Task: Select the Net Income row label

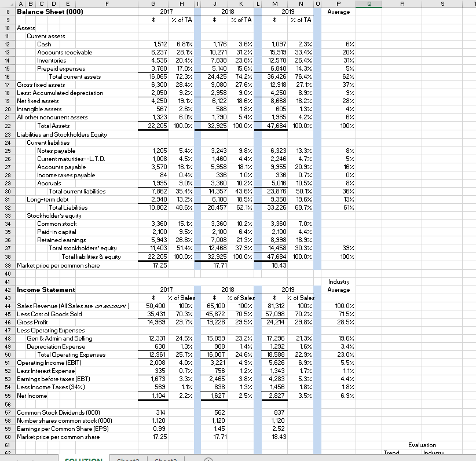Action: tap(32, 396)
